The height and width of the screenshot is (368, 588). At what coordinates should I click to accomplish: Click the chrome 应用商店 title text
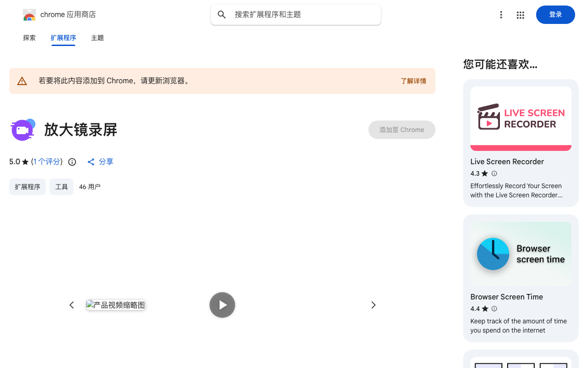(68, 15)
